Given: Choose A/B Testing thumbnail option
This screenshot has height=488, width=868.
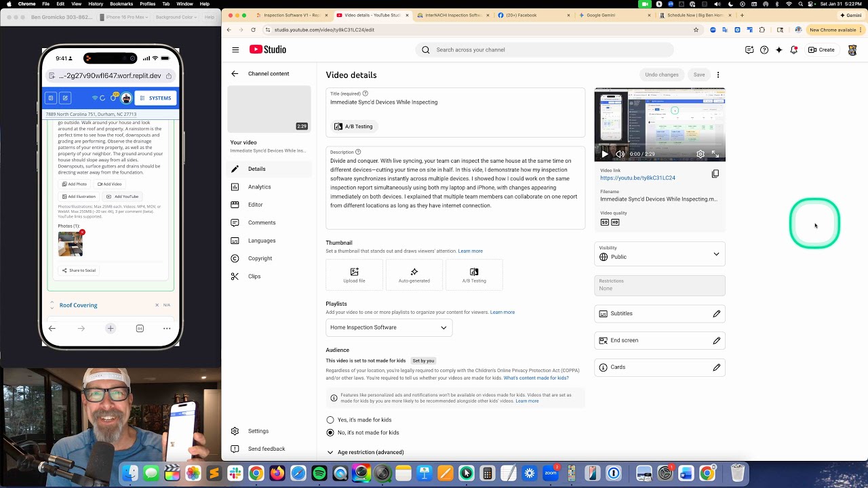Looking at the screenshot, I should point(474,274).
